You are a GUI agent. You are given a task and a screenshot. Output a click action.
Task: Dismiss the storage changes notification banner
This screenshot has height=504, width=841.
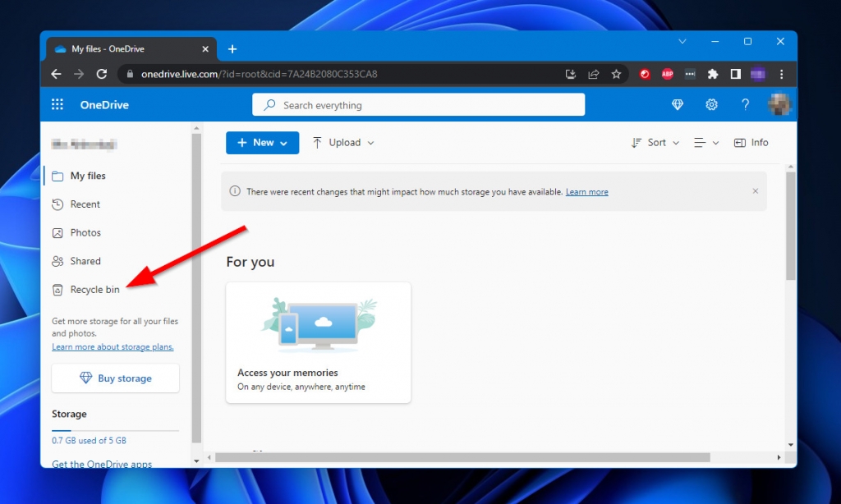click(755, 190)
